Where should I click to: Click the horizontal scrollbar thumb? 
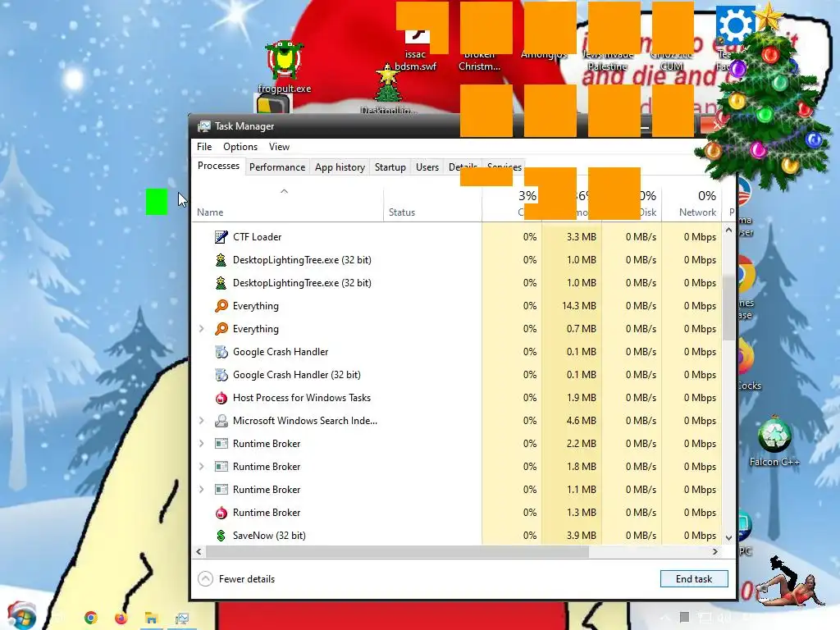pos(398,551)
